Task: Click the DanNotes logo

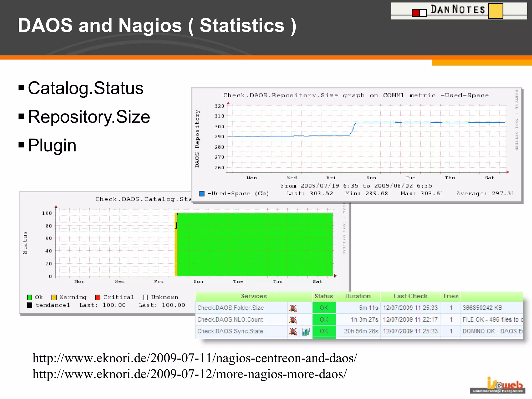Action: (x=459, y=11)
